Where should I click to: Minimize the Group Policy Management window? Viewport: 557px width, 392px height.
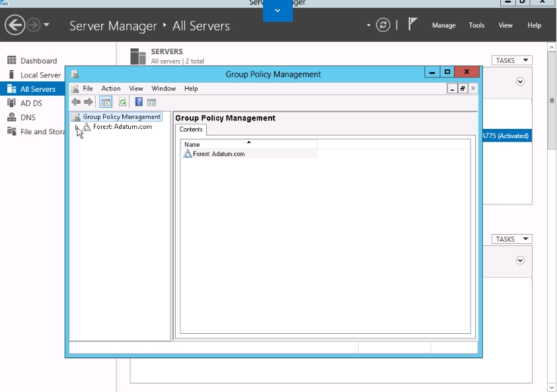(432, 72)
